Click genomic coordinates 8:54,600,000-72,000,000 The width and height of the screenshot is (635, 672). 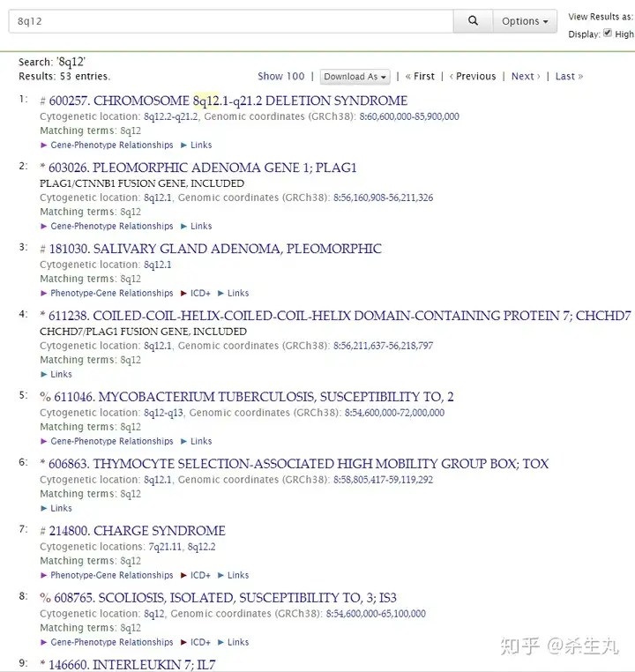[394, 413]
